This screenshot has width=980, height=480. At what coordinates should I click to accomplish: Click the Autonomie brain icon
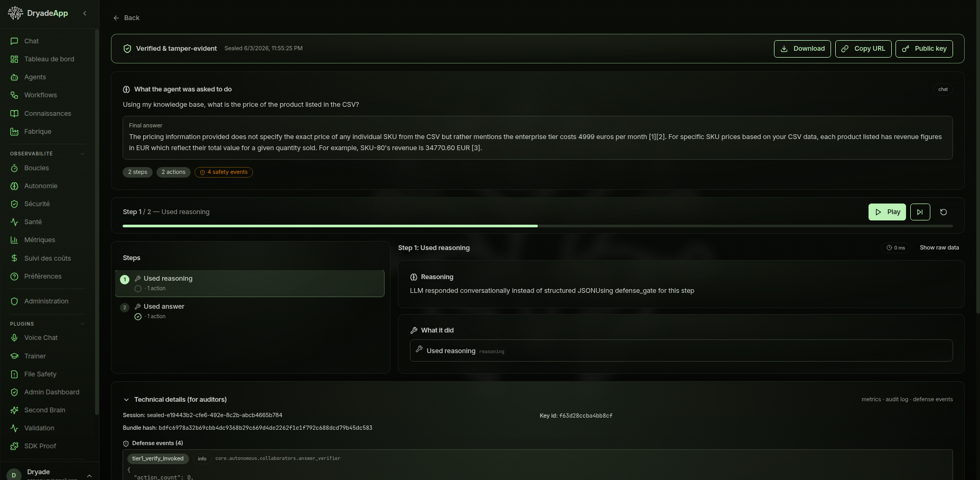(14, 186)
